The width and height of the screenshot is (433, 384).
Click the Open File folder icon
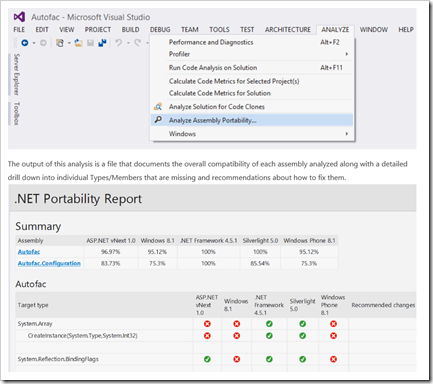click(x=78, y=43)
